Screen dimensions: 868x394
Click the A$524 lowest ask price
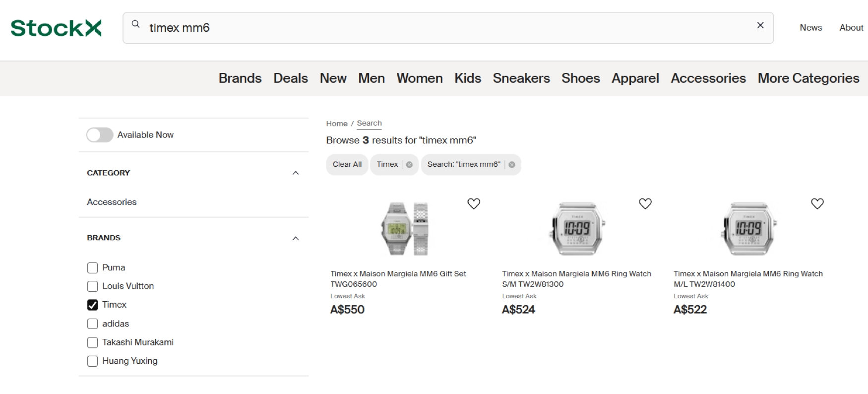click(x=518, y=310)
